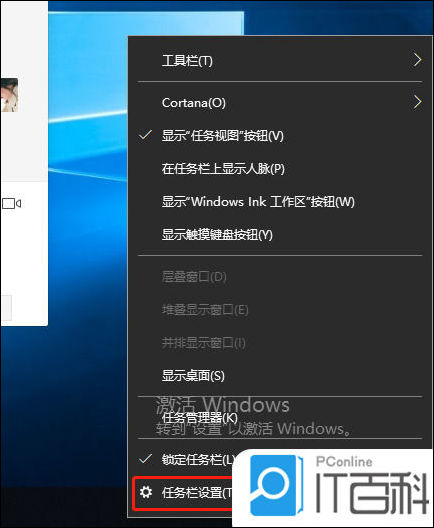Open the Cortana(O) menu entry
This screenshot has width=434, height=528.
(x=280, y=102)
